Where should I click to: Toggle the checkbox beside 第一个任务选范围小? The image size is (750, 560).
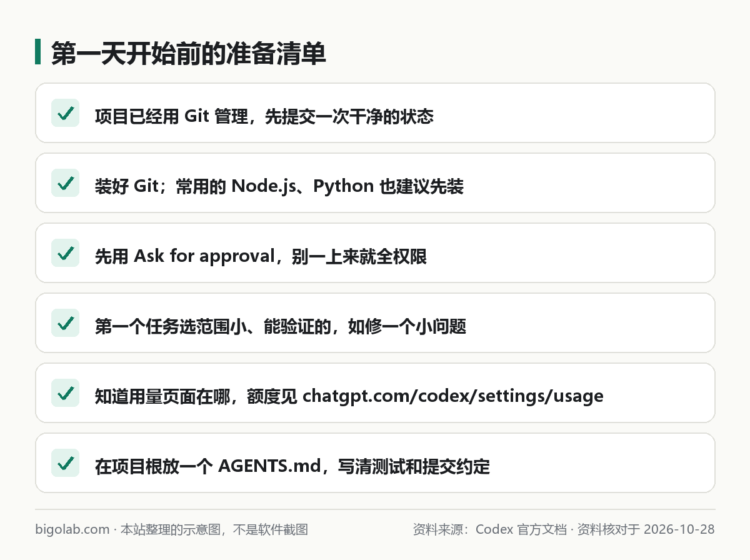click(x=65, y=323)
